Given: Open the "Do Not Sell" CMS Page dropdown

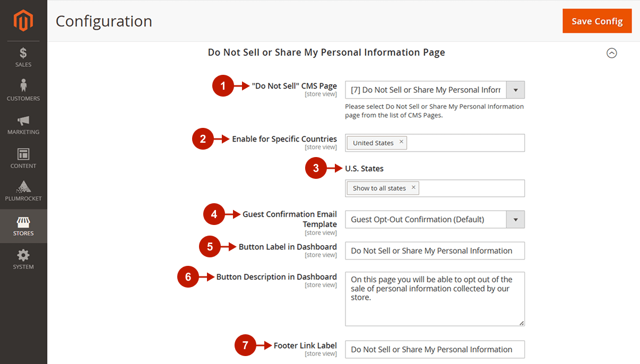Looking at the screenshot, I should coord(435,90).
